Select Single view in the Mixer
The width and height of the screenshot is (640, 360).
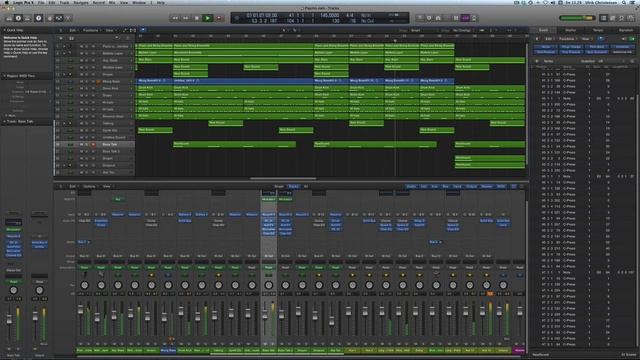pyautogui.click(x=279, y=187)
